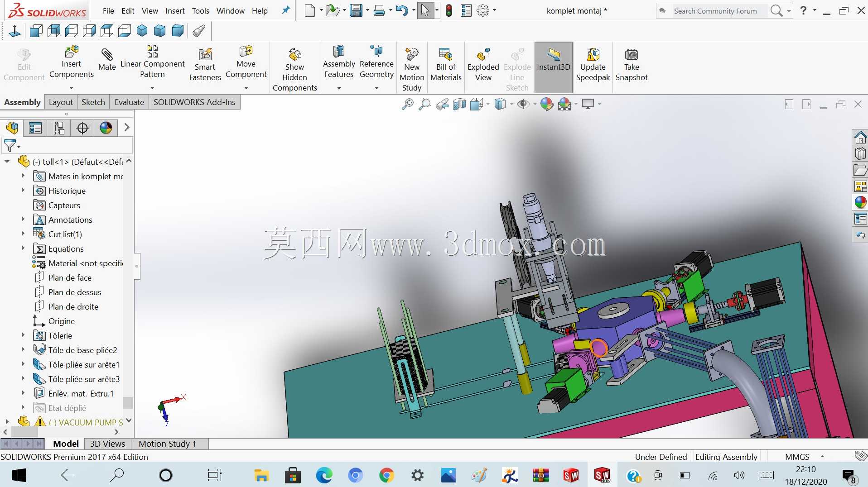Click the MMGS unit system status
The height and width of the screenshot is (487, 868).
point(797,457)
